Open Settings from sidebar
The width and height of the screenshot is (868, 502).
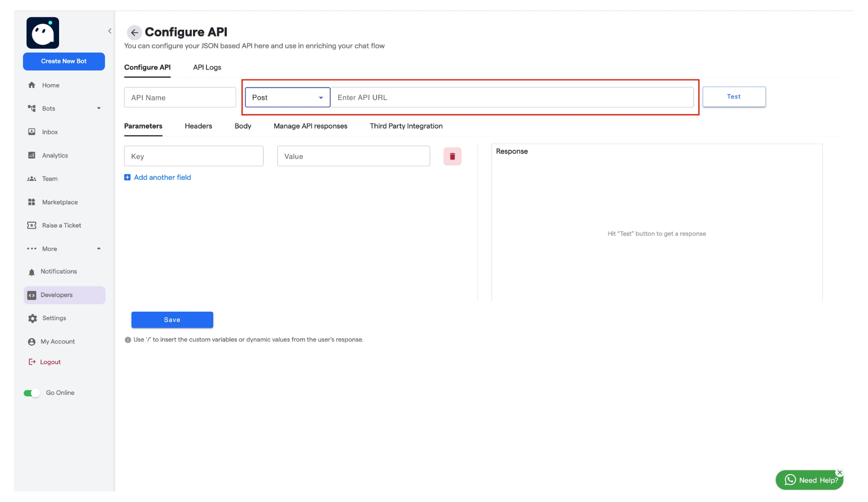(x=53, y=318)
